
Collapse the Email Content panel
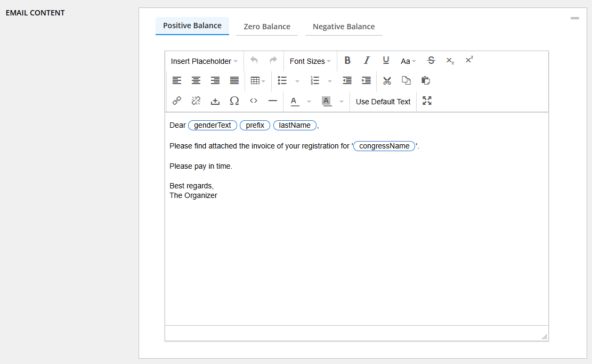[x=574, y=18]
